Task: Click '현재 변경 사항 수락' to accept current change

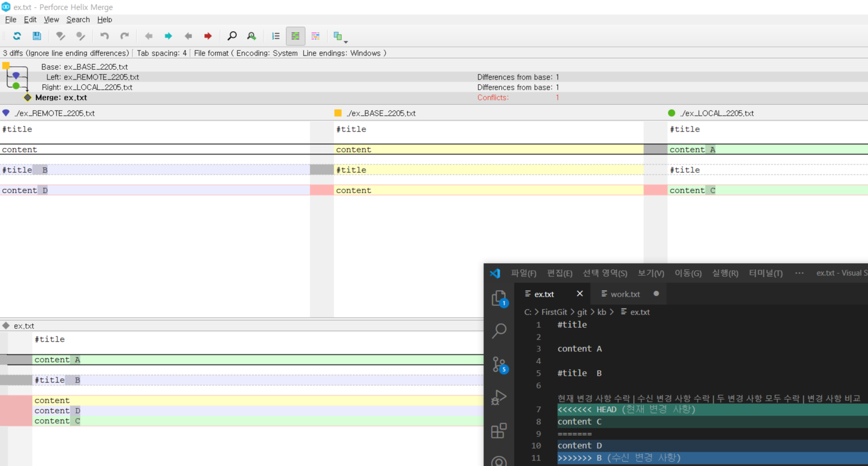Action: click(594, 398)
